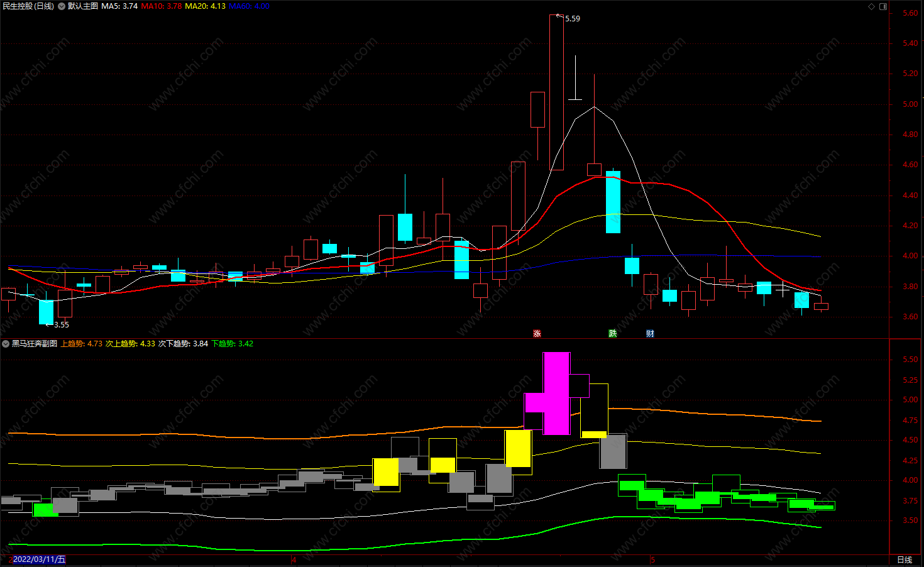Screen dimensions: 924x567
Task: Click the 2022/03/11/五 date label
Action: click(x=39, y=559)
